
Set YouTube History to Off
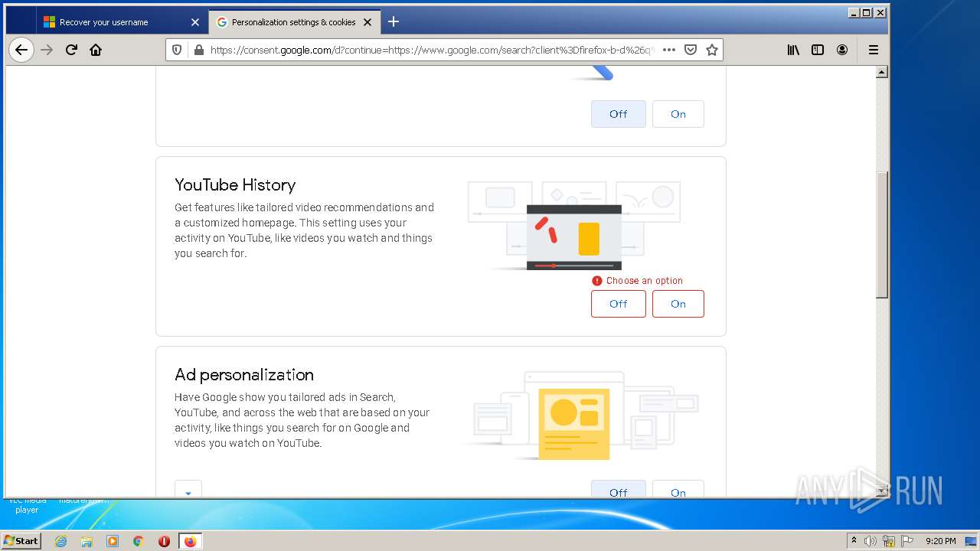(619, 304)
